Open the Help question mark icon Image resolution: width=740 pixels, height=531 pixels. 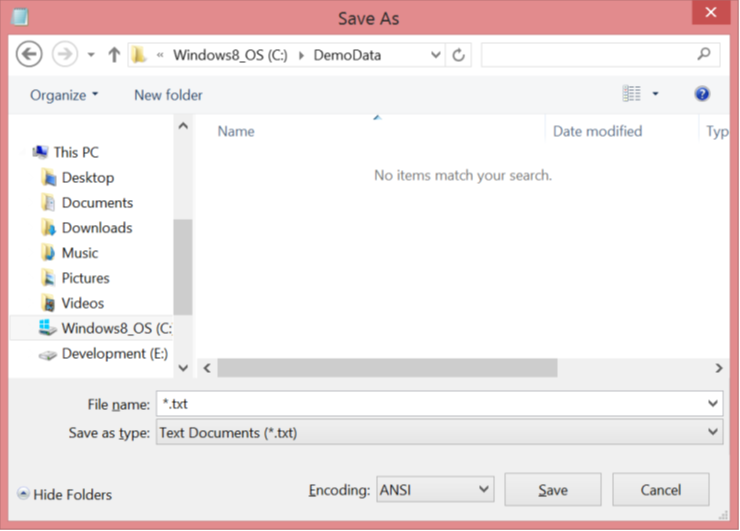[702, 94]
